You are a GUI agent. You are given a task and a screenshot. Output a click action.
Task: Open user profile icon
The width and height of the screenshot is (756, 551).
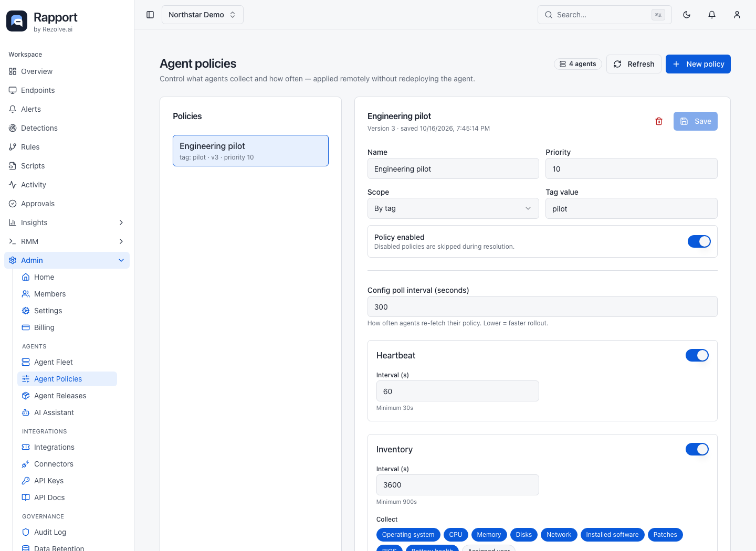click(x=737, y=15)
